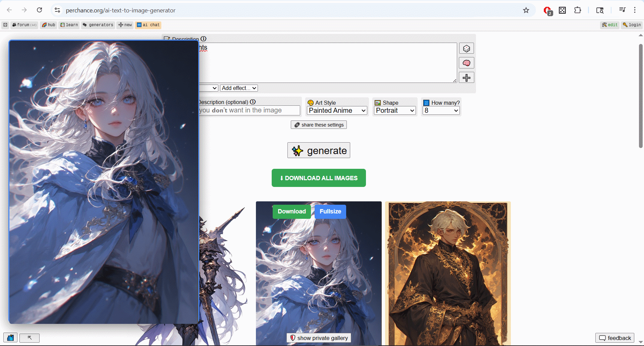Image resolution: width=644 pixels, height=346 pixels.
Task: Reload the page with the refresh icon
Action: click(x=40, y=10)
